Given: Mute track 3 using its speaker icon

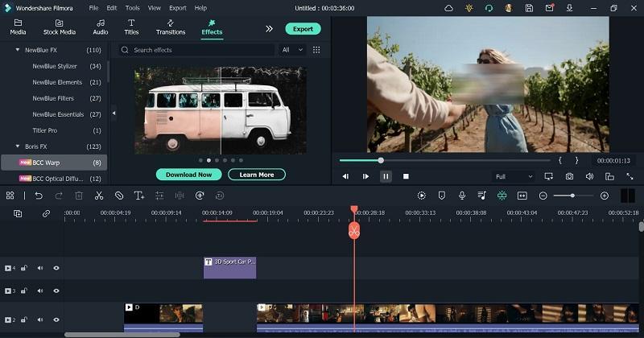Looking at the screenshot, I should pyautogui.click(x=40, y=291).
